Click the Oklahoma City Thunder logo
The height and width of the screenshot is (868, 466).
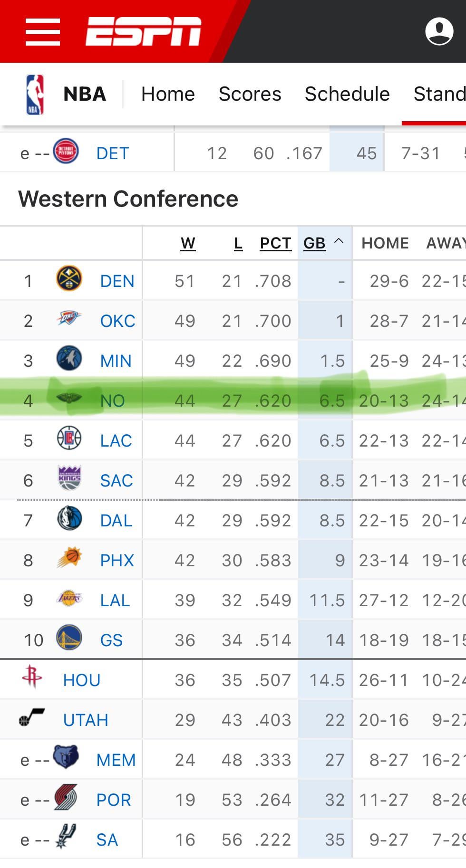69,318
